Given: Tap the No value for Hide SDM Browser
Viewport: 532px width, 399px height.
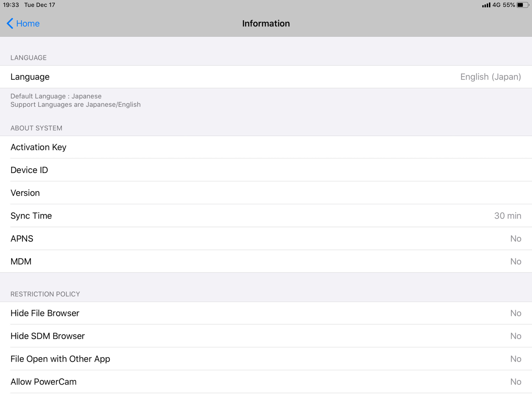Looking at the screenshot, I should tap(516, 336).
